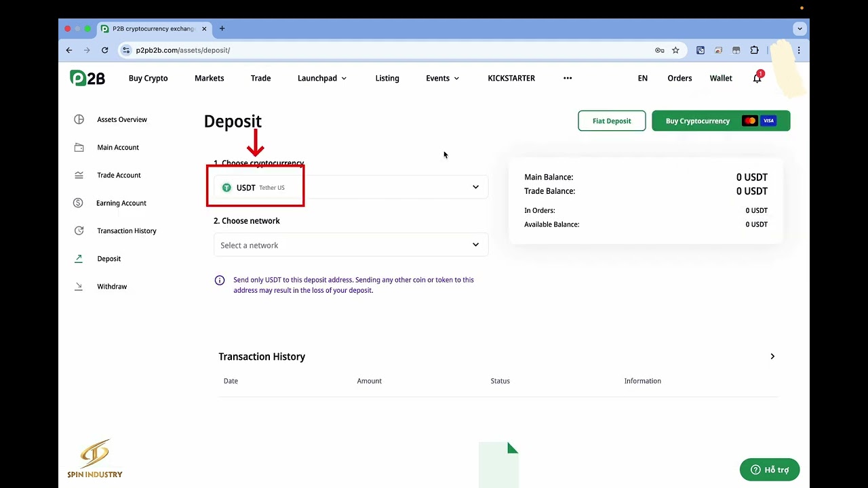Select the P2B cryptocurrency exchange tab
This screenshot has height=488, width=868.
click(153, 28)
